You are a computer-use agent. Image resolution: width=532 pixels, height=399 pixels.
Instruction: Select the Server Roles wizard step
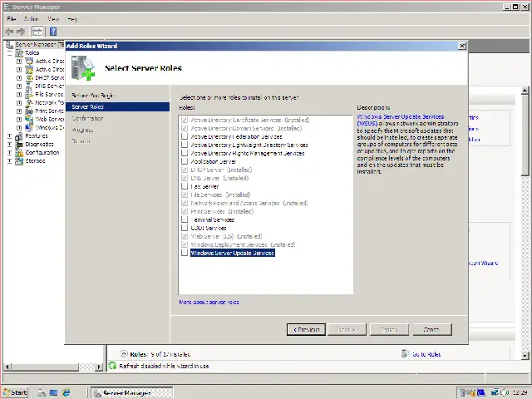117,107
